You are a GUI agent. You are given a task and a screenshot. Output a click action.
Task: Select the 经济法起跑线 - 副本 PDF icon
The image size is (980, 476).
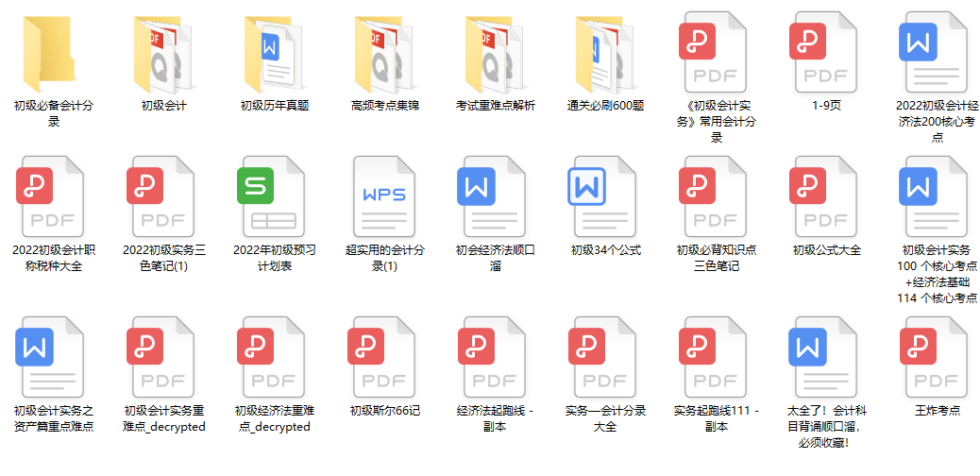tap(491, 358)
